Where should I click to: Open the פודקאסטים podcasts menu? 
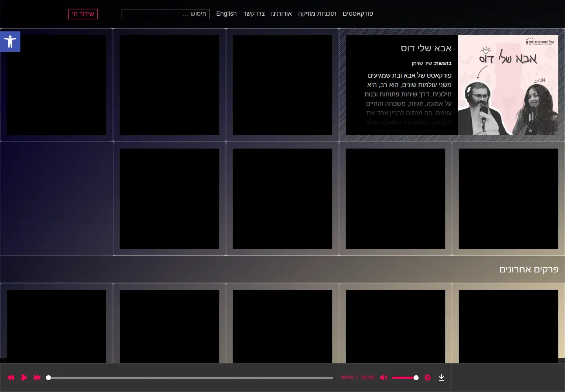coord(358,14)
